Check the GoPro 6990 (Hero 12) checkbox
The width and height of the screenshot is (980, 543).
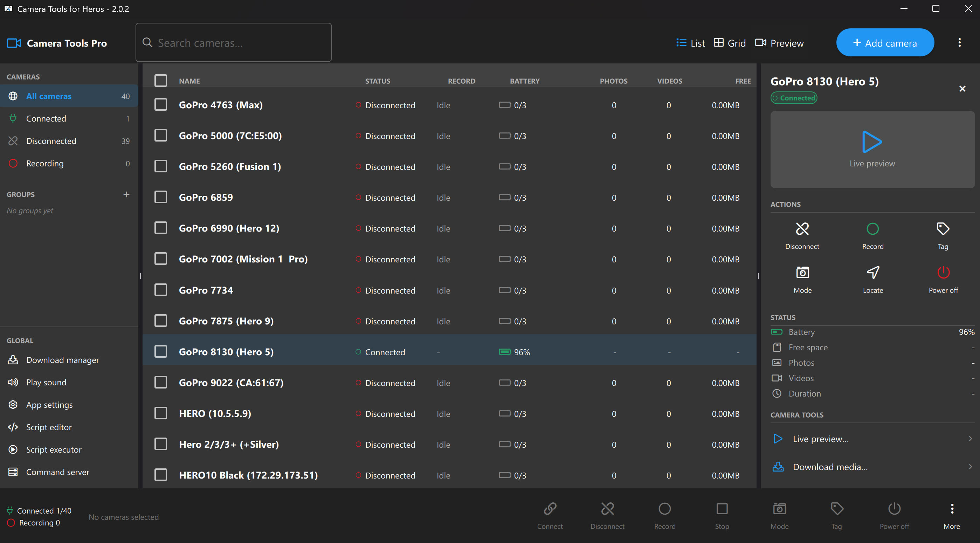[x=160, y=228]
